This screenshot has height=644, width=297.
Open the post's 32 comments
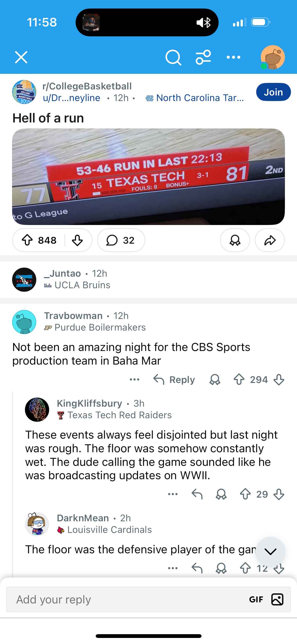tap(121, 240)
